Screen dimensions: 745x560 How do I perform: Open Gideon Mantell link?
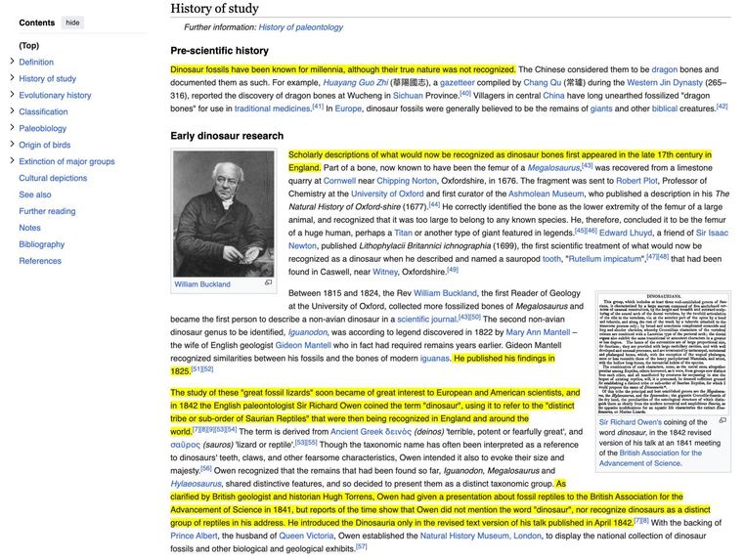click(303, 345)
